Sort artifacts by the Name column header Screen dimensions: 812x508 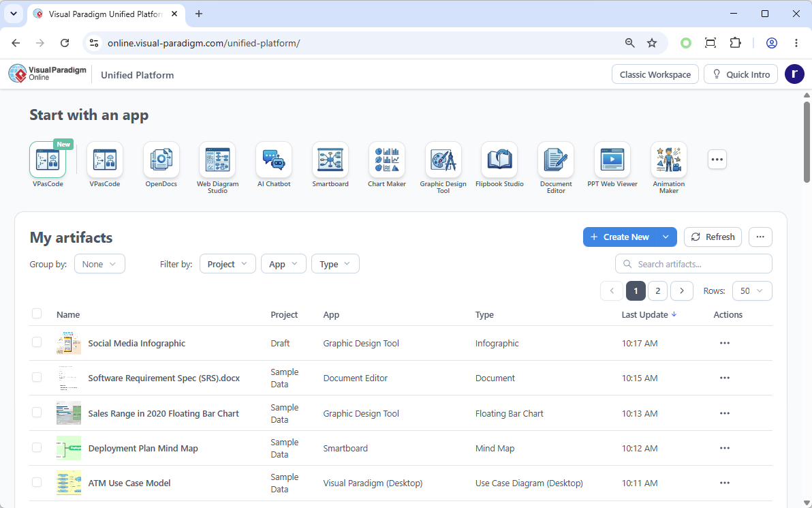pyautogui.click(x=68, y=314)
